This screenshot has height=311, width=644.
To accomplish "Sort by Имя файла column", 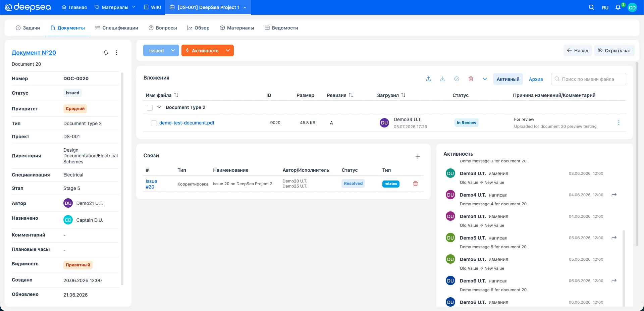I will [176, 95].
